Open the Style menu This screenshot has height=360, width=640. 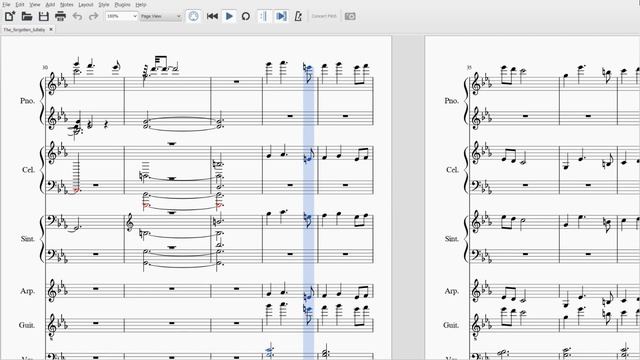pyautogui.click(x=104, y=4)
